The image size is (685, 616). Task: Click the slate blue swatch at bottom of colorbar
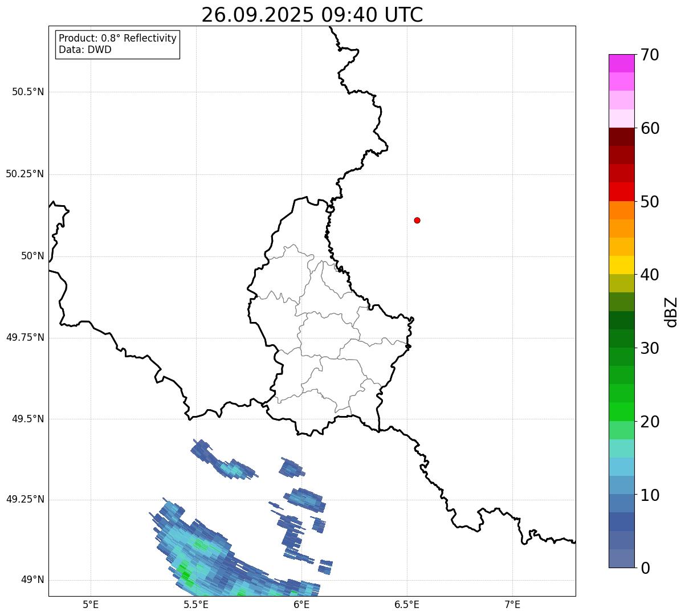pos(621,558)
